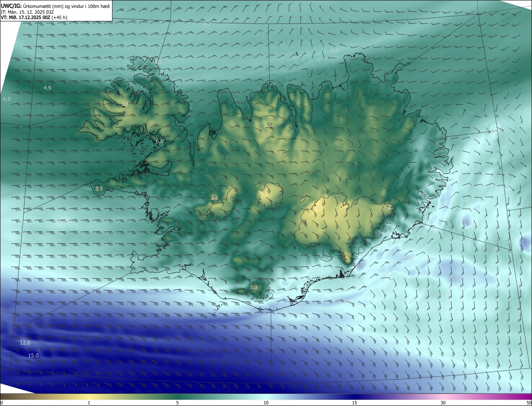
Task: Click the initial time 'IT: Mán. 15. 12. 2025 03Z'
Action: [x=27, y=12]
